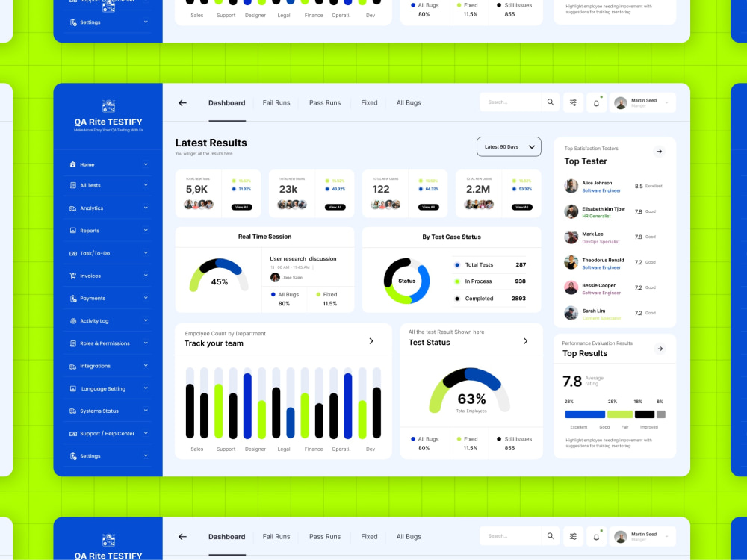Viewport: 747px width, 560px height.
Task: Click View All on the 5,9K card
Action: (241, 207)
